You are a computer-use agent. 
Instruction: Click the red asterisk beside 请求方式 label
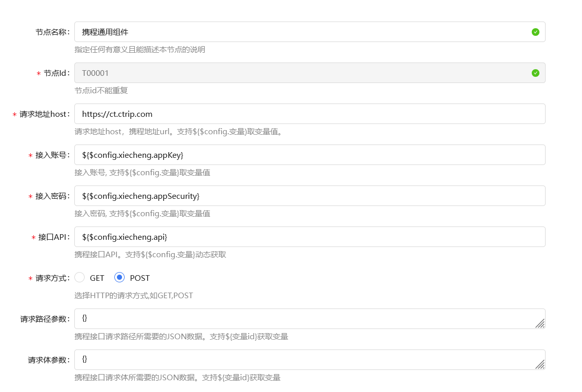pos(29,278)
